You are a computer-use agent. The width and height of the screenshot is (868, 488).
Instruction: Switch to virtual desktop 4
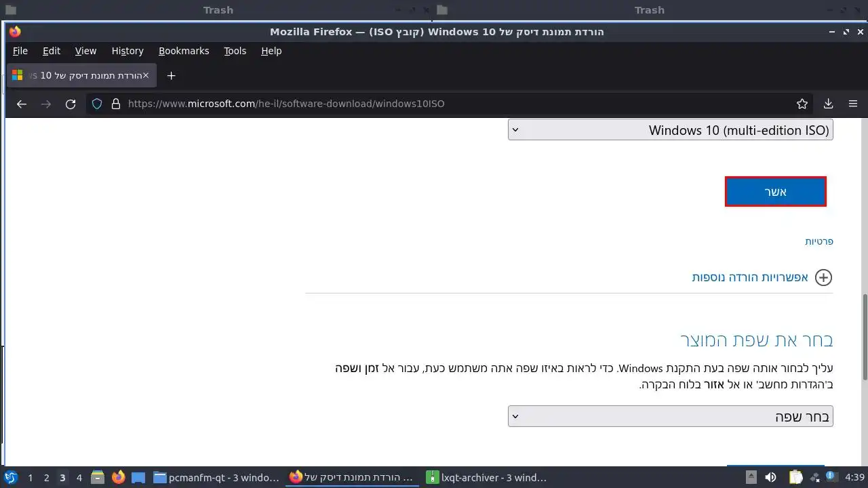click(79, 478)
